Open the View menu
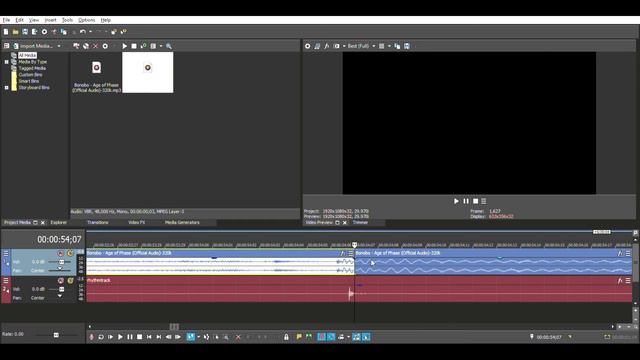This screenshot has width=640, height=360. coord(34,20)
